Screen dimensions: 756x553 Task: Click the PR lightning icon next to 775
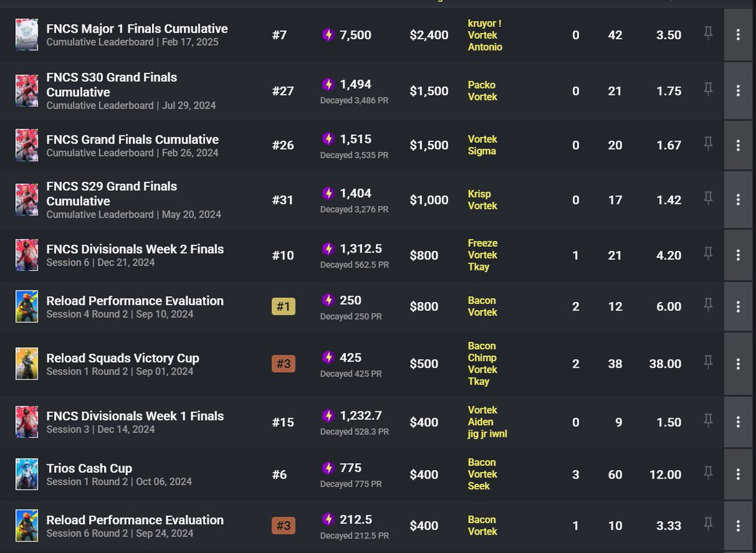coord(328,468)
